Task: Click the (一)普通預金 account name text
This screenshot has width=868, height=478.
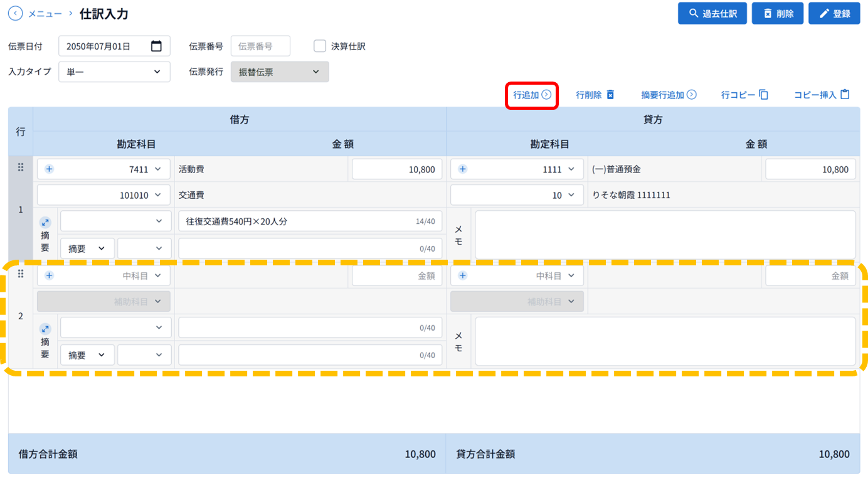Action: pyautogui.click(x=617, y=169)
